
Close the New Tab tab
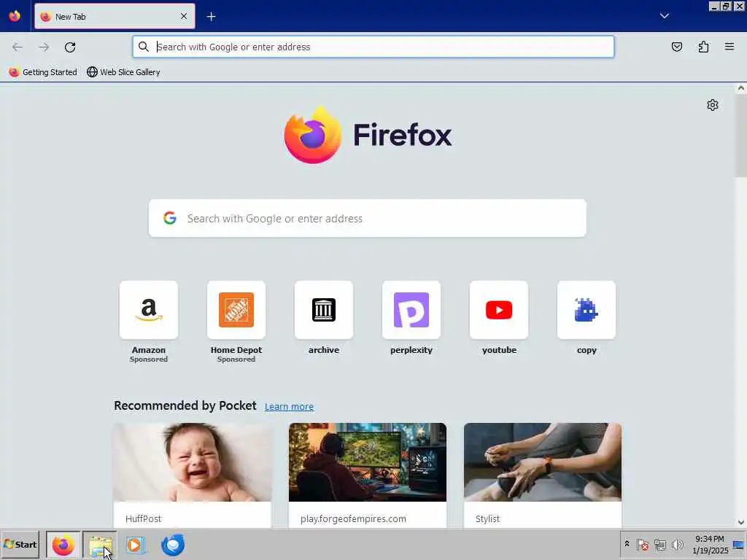pos(184,16)
